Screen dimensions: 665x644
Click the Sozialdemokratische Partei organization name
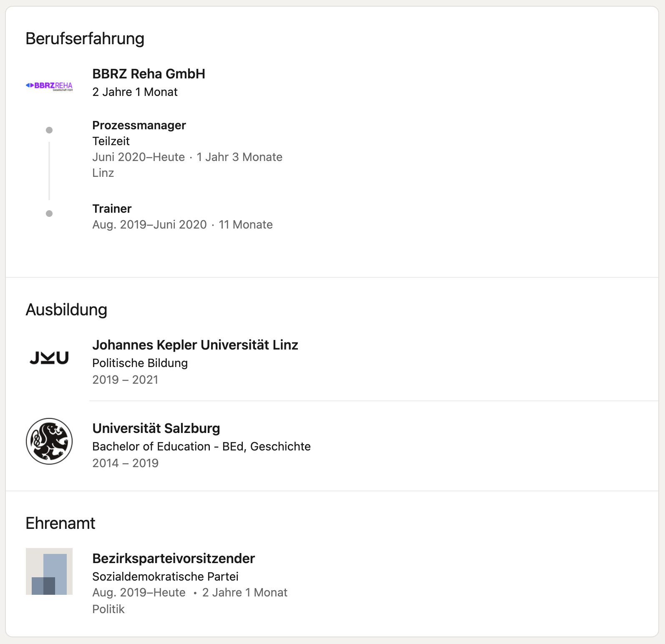pos(165,576)
